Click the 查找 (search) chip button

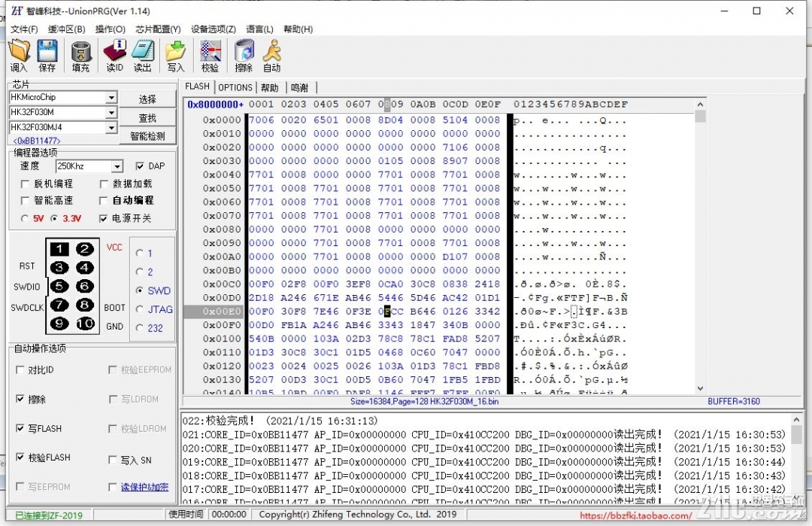pyautogui.click(x=147, y=117)
